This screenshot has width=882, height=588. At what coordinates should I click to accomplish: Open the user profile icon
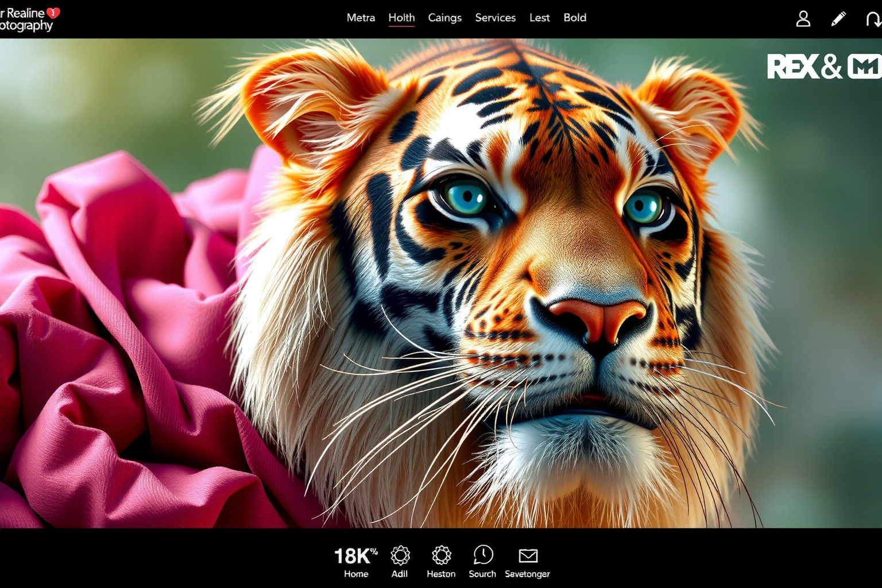click(803, 19)
